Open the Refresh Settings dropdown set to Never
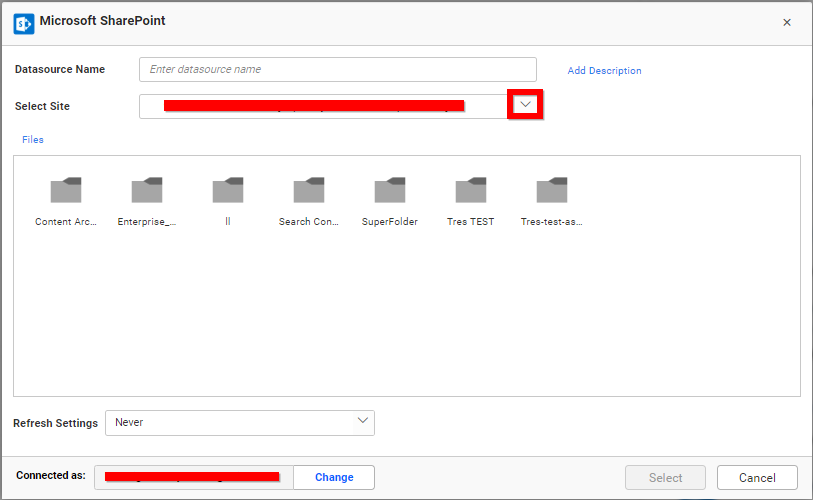Screen dimensions: 813x500 click(x=240, y=423)
